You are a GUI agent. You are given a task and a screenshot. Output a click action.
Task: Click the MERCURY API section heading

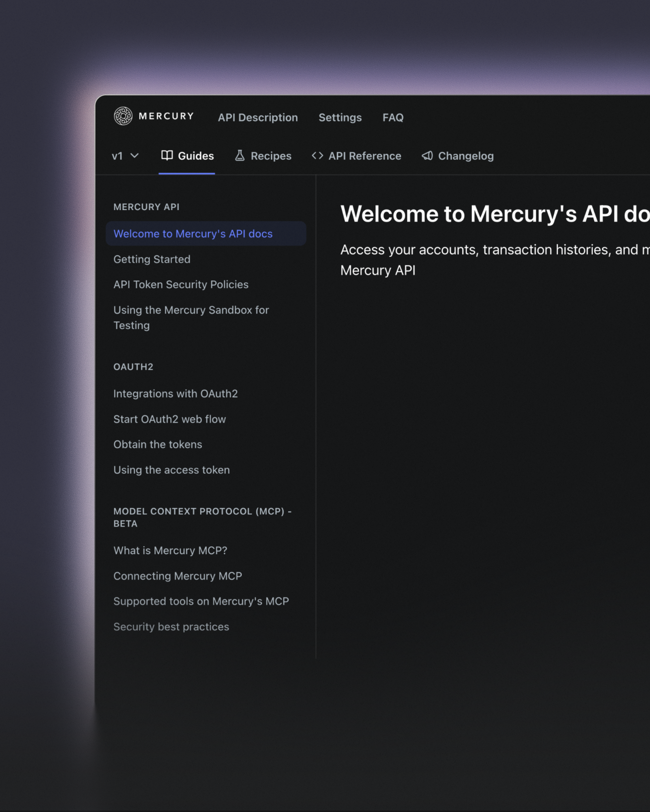click(x=146, y=207)
